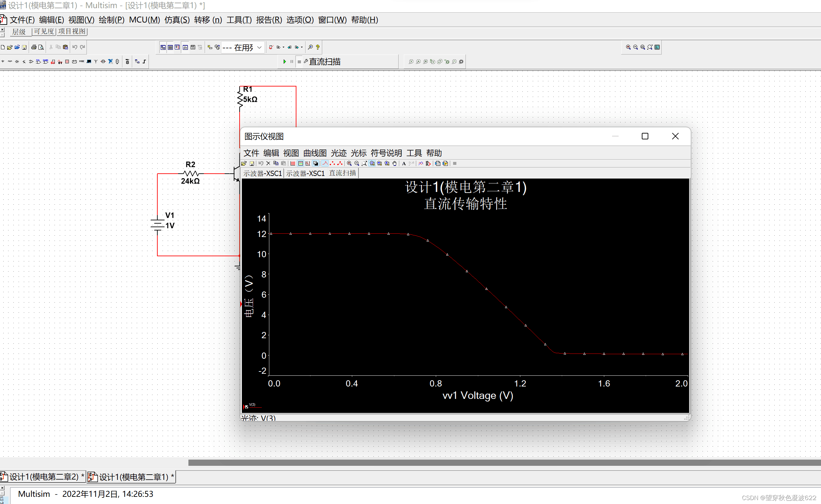
Task: Toggle the V(3) trace checkbox in the legend
Action: coord(247,407)
